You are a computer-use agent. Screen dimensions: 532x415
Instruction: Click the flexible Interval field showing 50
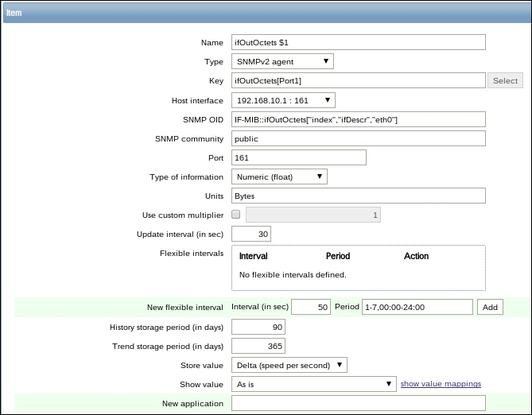pos(311,307)
